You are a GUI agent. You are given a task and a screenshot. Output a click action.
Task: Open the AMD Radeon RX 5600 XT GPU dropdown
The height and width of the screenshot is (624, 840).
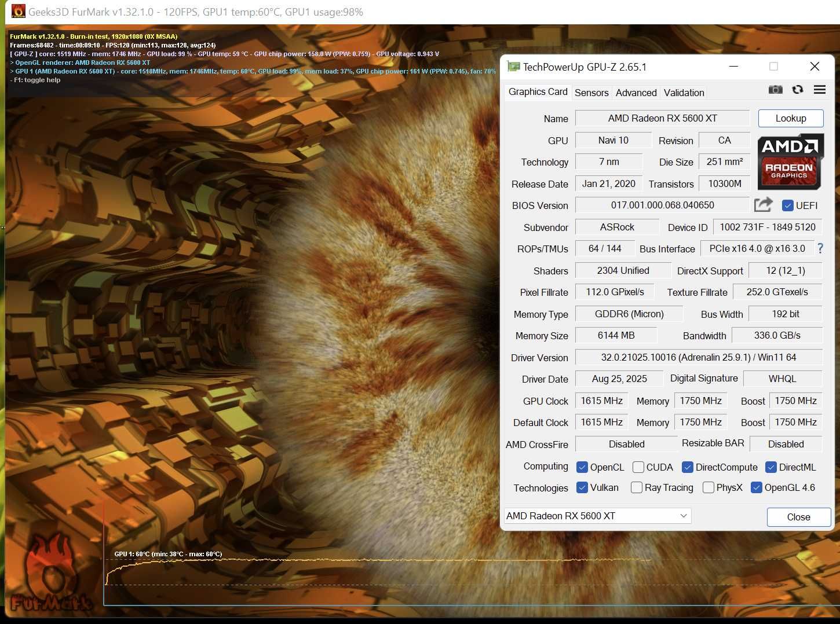[x=597, y=516]
